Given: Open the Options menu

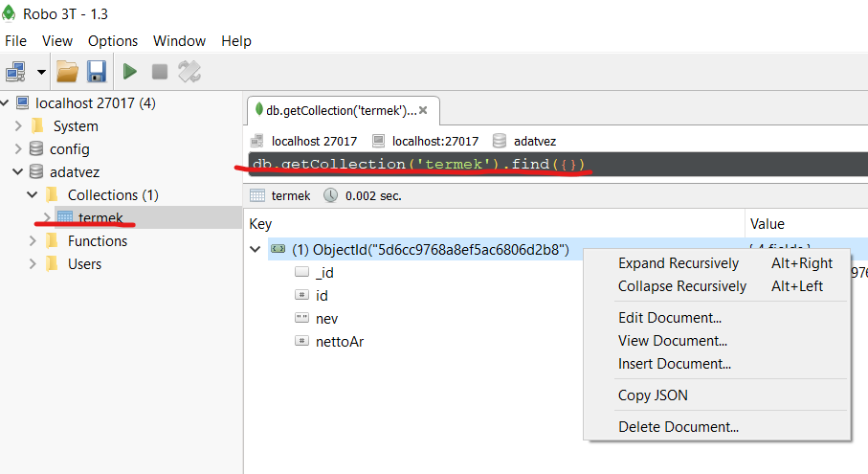Looking at the screenshot, I should 113,41.
